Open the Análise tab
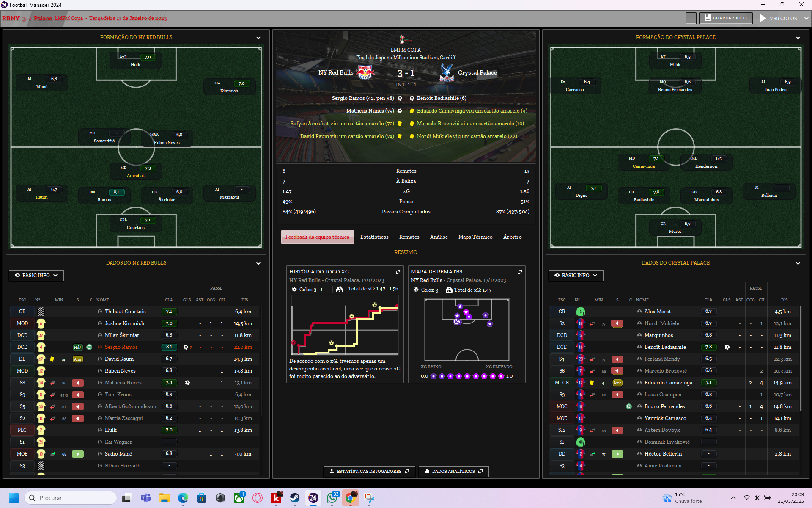 439,237
